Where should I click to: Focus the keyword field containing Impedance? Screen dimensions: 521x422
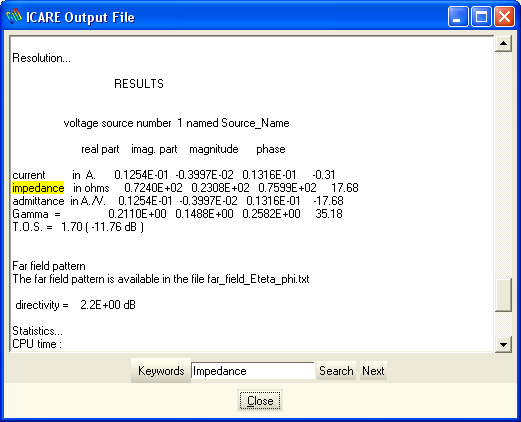click(253, 371)
